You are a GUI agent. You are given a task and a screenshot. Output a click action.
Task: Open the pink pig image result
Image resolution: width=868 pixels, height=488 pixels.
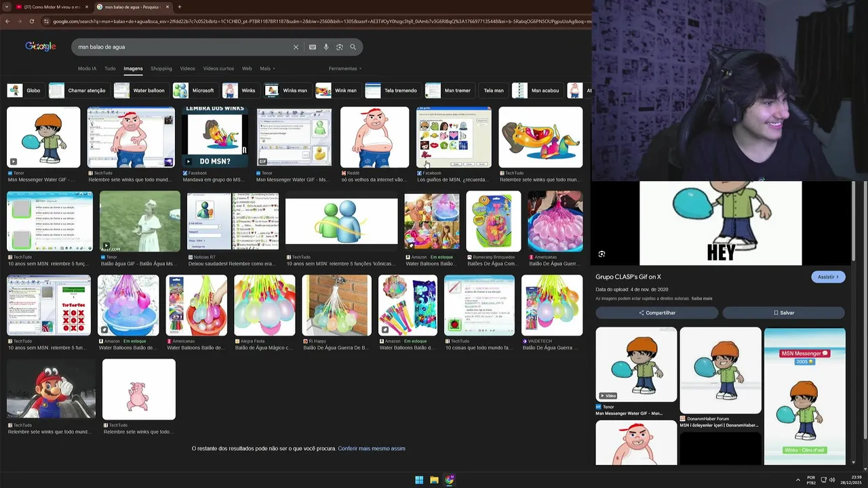click(139, 389)
